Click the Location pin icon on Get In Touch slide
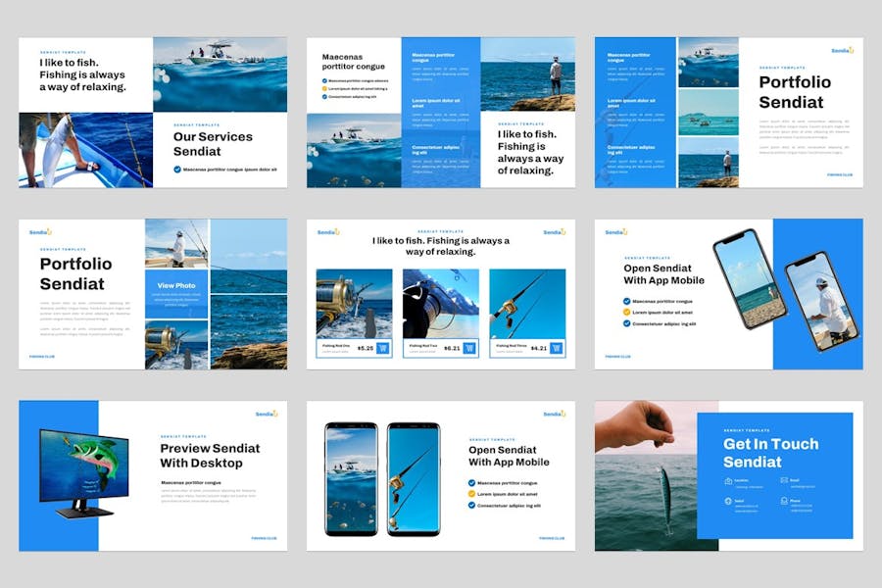The image size is (882, 588). tap(727, 480)
